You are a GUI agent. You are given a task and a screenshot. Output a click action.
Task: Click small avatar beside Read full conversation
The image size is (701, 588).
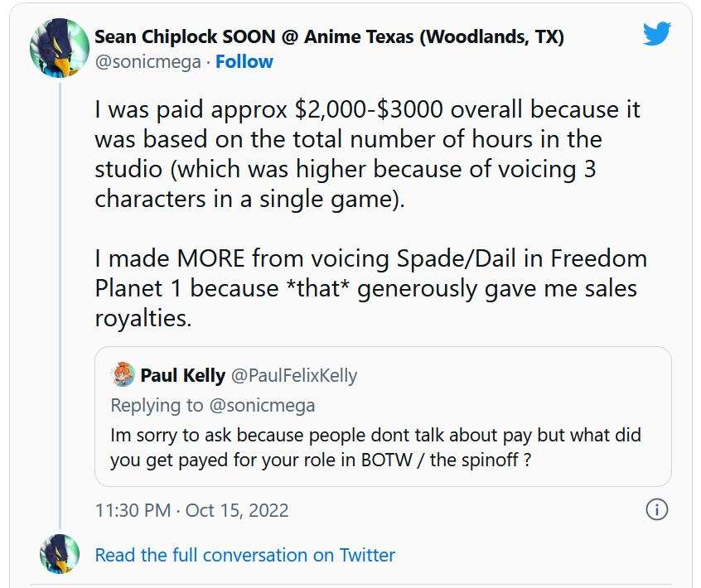pos(60,554)
